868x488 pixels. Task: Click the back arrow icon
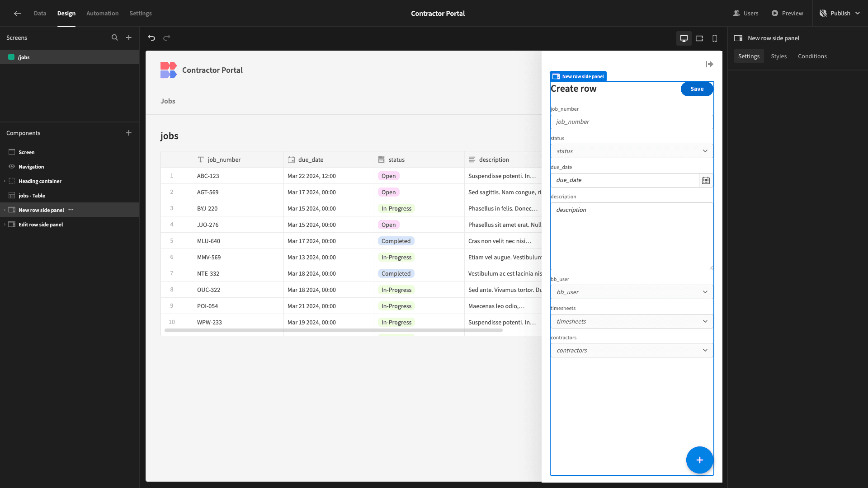tap(17, 14)
